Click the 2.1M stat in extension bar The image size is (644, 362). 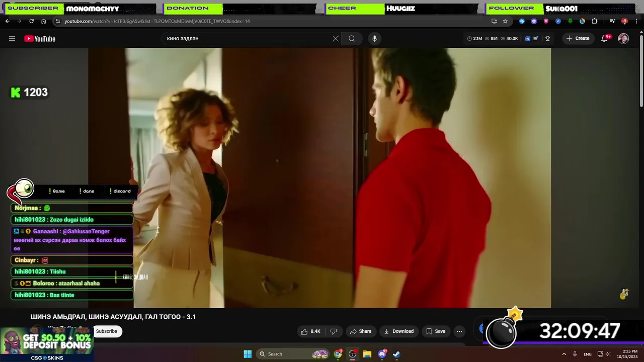pos(474,39)
